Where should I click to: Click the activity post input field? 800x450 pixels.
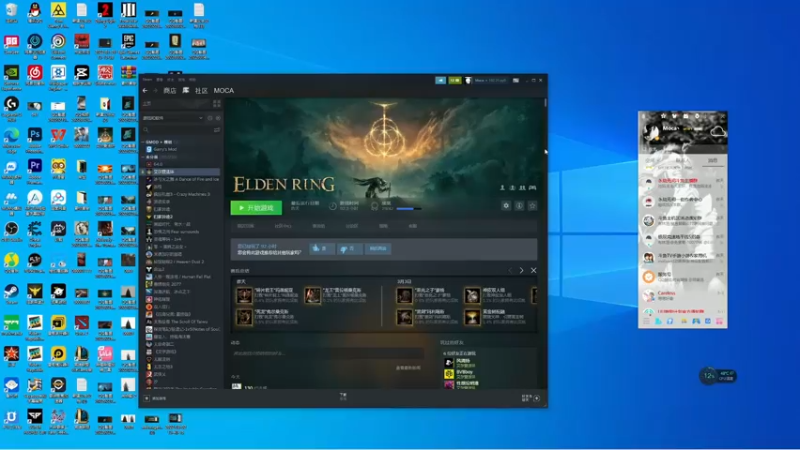327,353
